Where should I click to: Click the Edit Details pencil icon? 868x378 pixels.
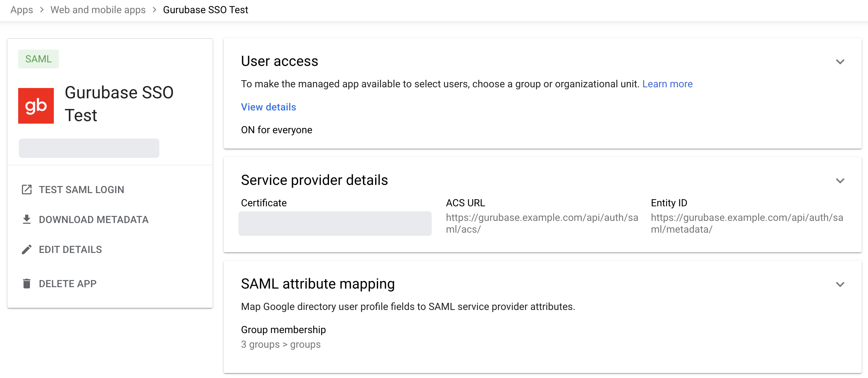click(27, 249)
